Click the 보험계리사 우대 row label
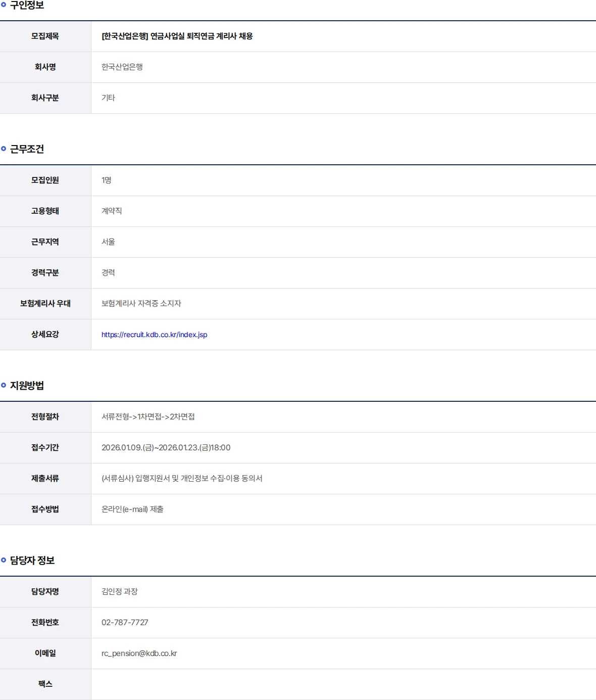This screenshot has height=700, width=596. pyautogui.click(x=45, y=304)
